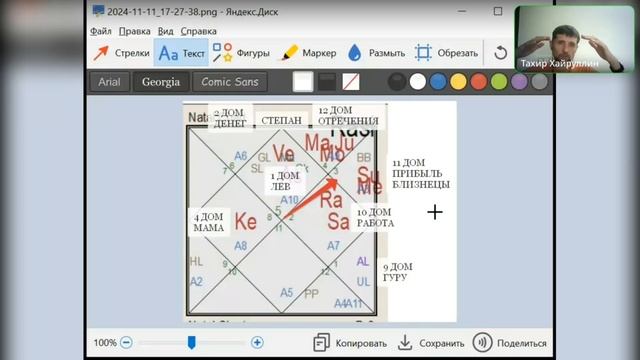The image size is (640, 360).
Task: Pick the blue color swatch
Action: (438, 82)
